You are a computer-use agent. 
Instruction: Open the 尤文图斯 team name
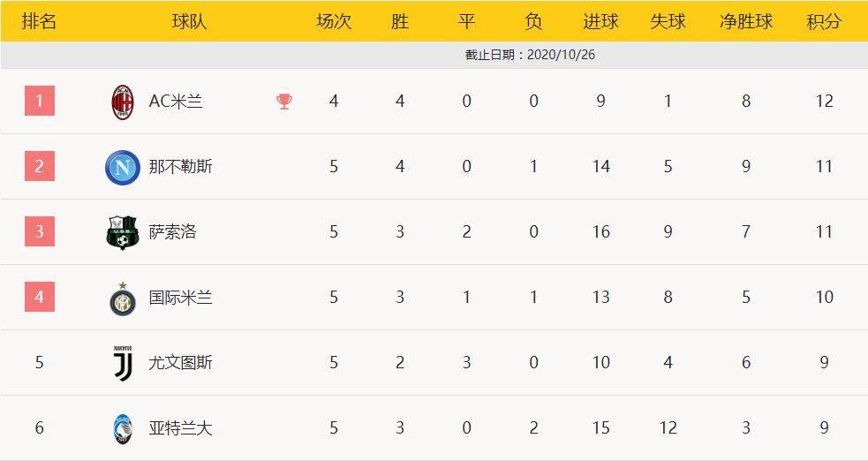click(x=180, y=362)
